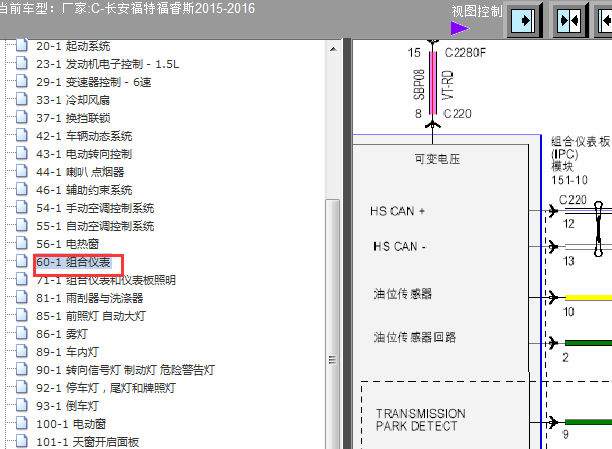Click the VT-RD wire label

click(448, 85)
